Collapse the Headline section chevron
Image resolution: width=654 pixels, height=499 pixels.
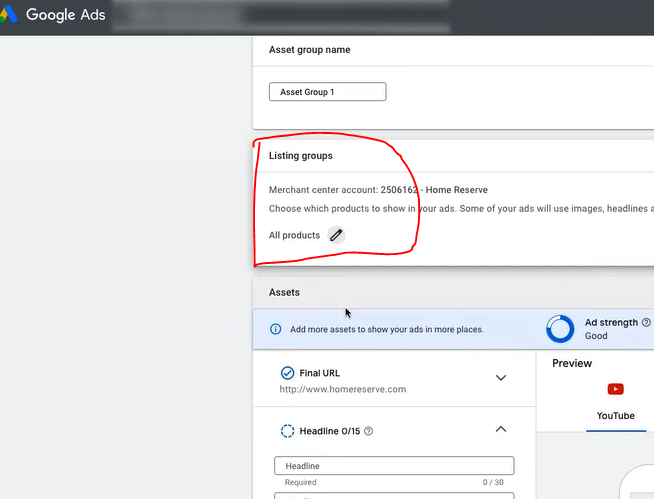coord(501,429)
